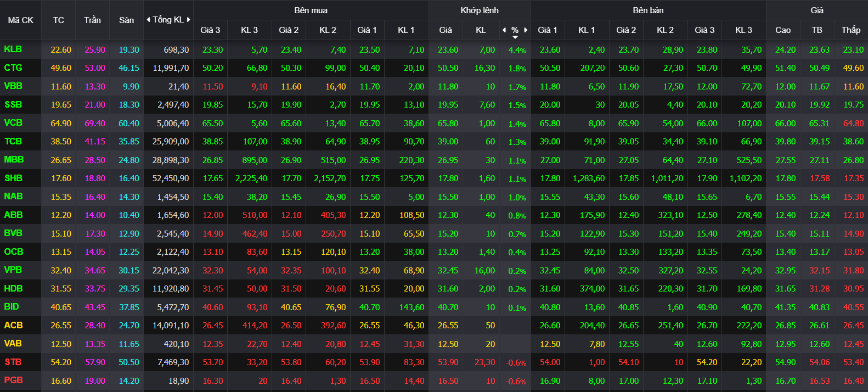Click BID matched price 40.70
The height and width of the screenshot is (392, 868).
click(x=448, y=307)
